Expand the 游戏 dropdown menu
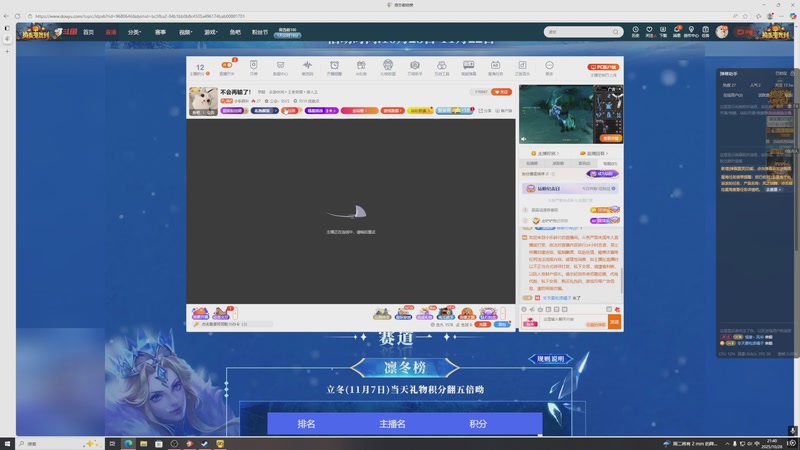The image size is (800, 450). pos(211,32)
